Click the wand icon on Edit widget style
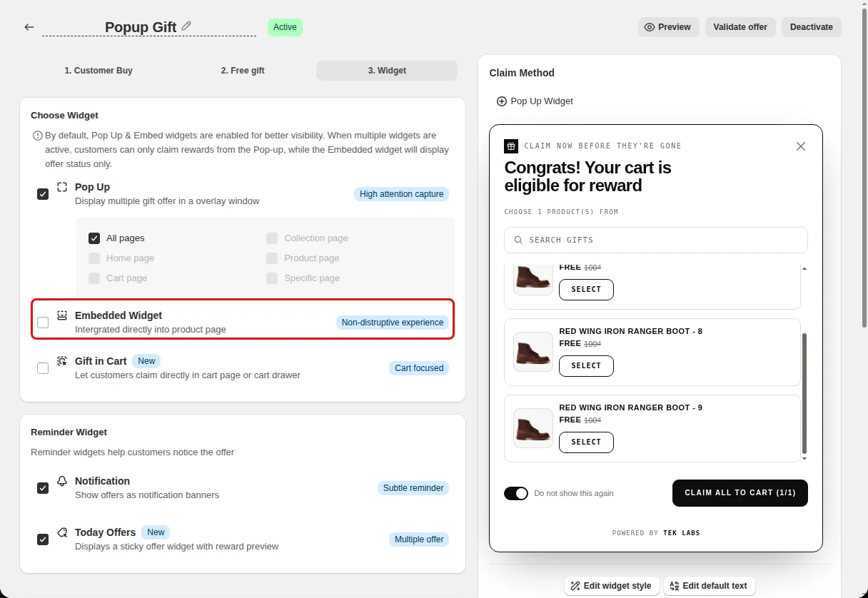868x598 pixels. 575,586
